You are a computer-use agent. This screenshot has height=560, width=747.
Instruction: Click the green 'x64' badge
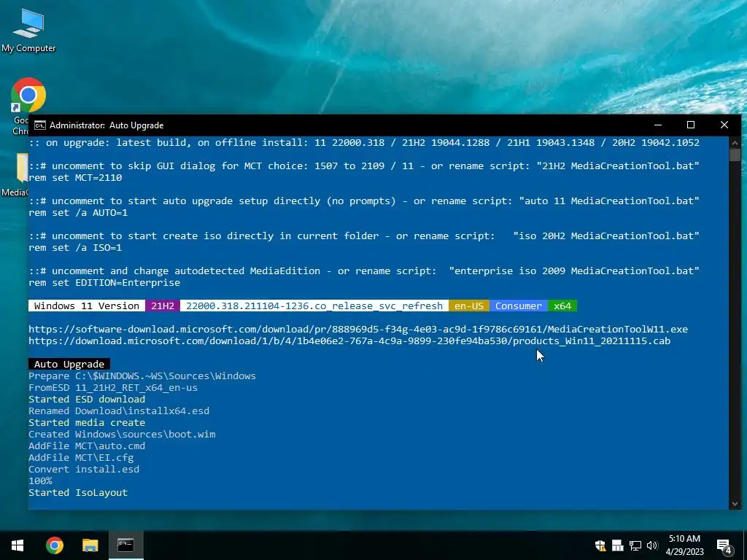(562, 306)
